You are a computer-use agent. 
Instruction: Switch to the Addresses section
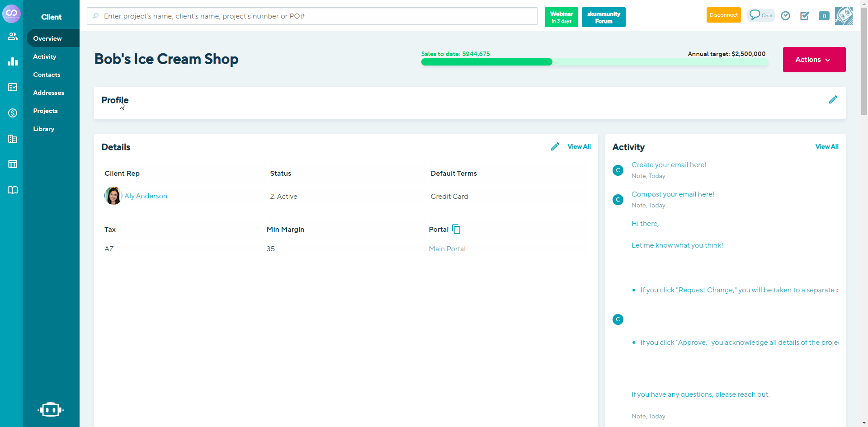(48, 93)
